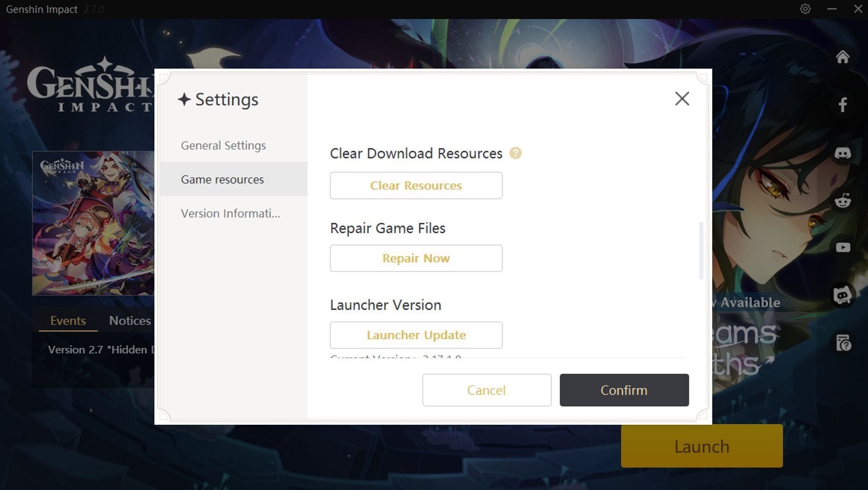Click the Launcher Update button
868x490 pixels.
point(416,335)
